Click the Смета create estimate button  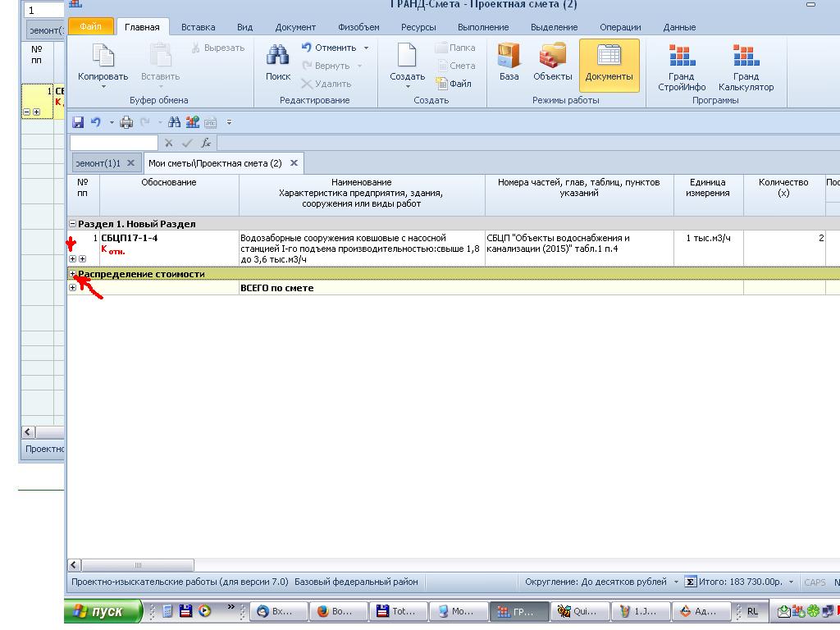(455, 66)
